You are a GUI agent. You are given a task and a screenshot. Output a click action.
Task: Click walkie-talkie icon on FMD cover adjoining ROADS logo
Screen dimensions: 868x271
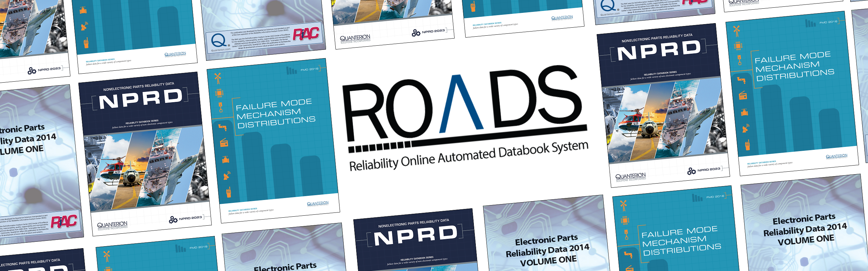(x=229, y=192)
